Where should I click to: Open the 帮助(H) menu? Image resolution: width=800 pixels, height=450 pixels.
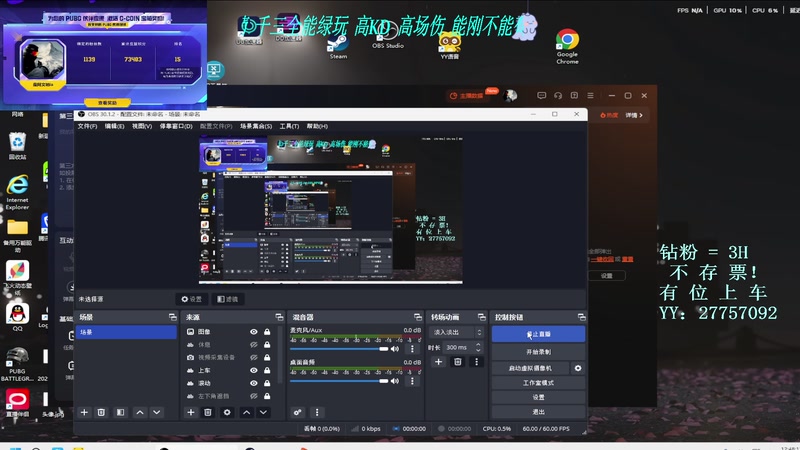[317, 126]
